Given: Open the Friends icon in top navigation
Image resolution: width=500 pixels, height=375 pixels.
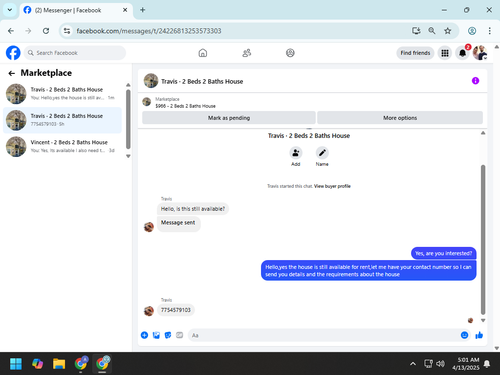Looking at the screenshot, I should [247, 53].
